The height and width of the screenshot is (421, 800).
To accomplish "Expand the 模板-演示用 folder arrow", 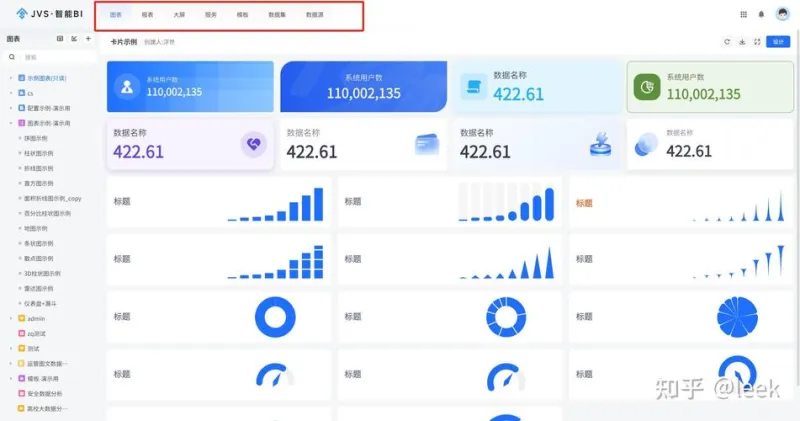I will (x=11, y=379).
